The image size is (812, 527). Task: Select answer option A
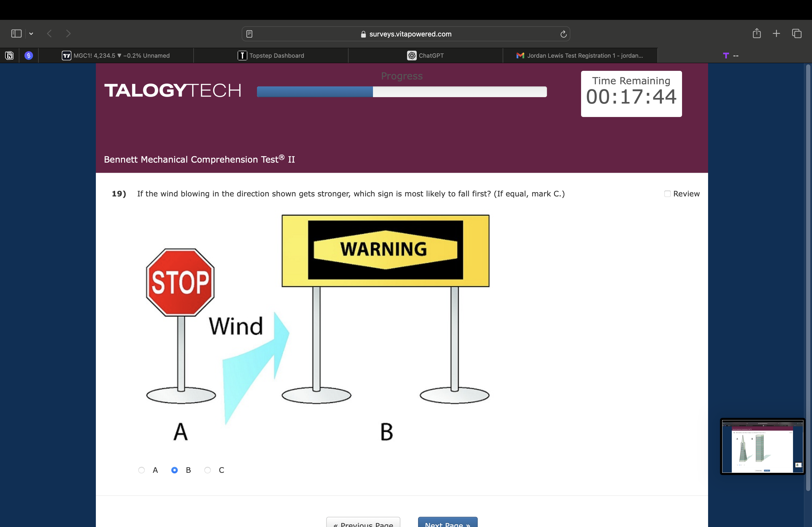coord(142,470)
